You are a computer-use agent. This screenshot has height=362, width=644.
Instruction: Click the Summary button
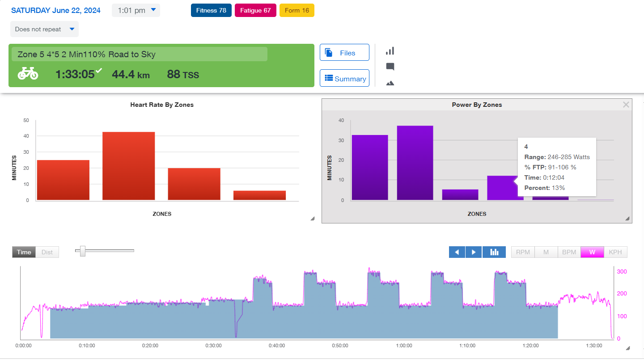click(344, 78)
